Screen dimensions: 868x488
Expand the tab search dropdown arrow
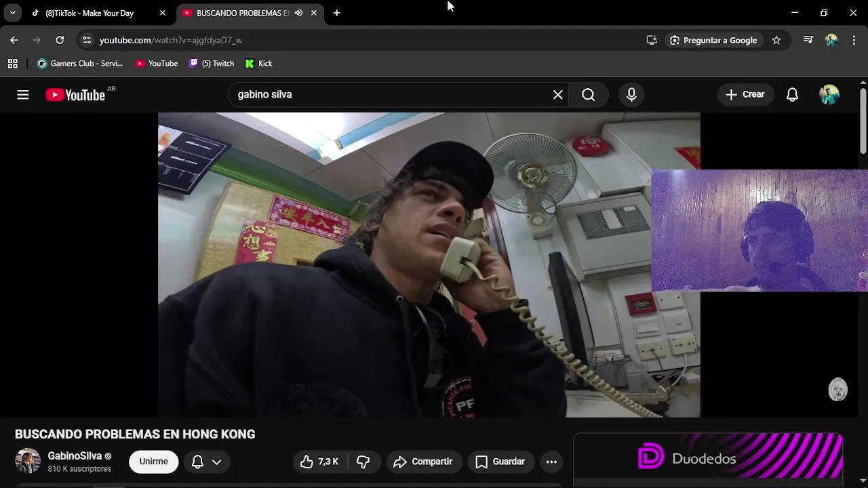(12, 13)
